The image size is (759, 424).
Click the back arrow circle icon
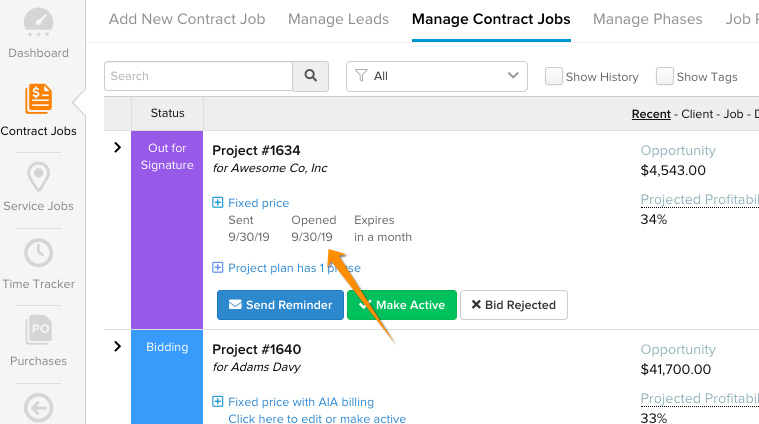[38, 408]
